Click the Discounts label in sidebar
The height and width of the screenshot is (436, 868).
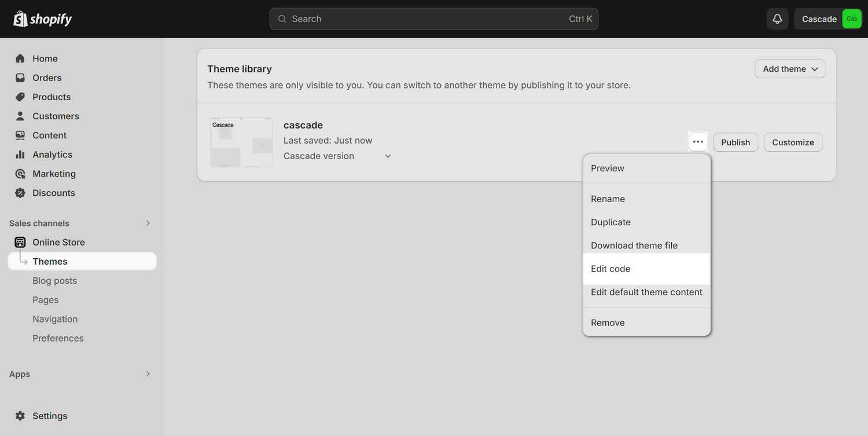click(54, 193)
